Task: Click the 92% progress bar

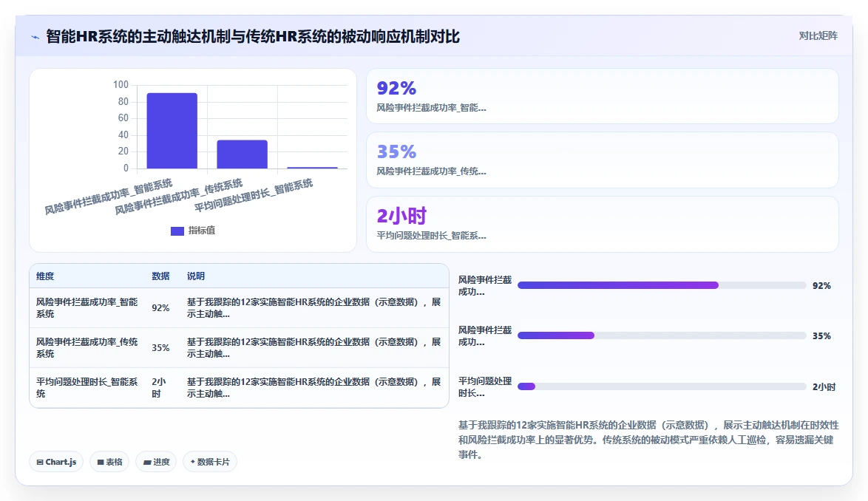Action: [662, 285]
